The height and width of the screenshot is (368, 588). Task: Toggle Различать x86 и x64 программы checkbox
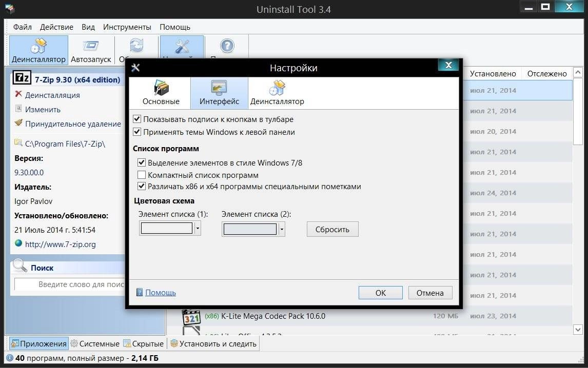point(142,186)
